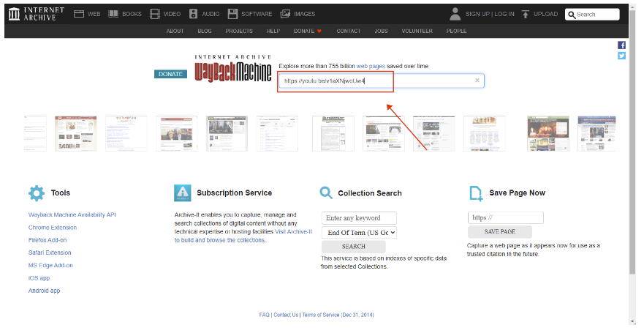This screenshot has height=336, width=644.
Task: Click the Internet Archive logo icon
Action: point(15,13)
